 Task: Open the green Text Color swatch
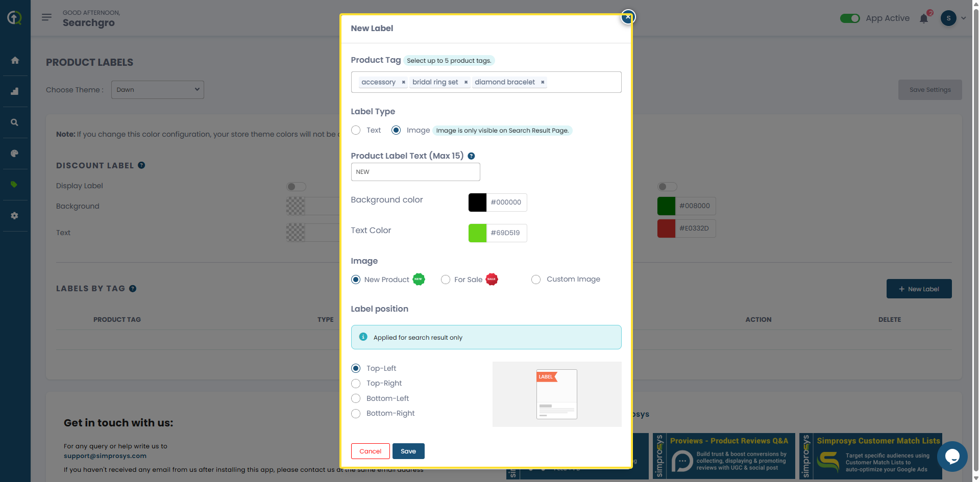click(477, 233)
